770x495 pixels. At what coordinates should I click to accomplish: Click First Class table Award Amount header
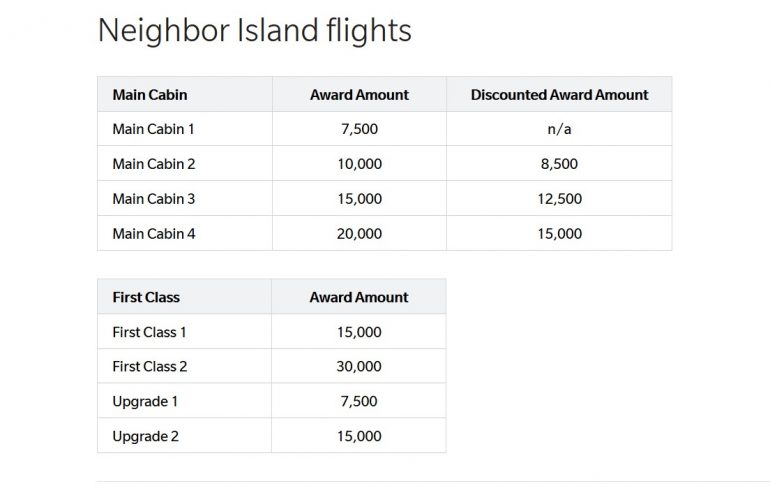click(359, 297)
